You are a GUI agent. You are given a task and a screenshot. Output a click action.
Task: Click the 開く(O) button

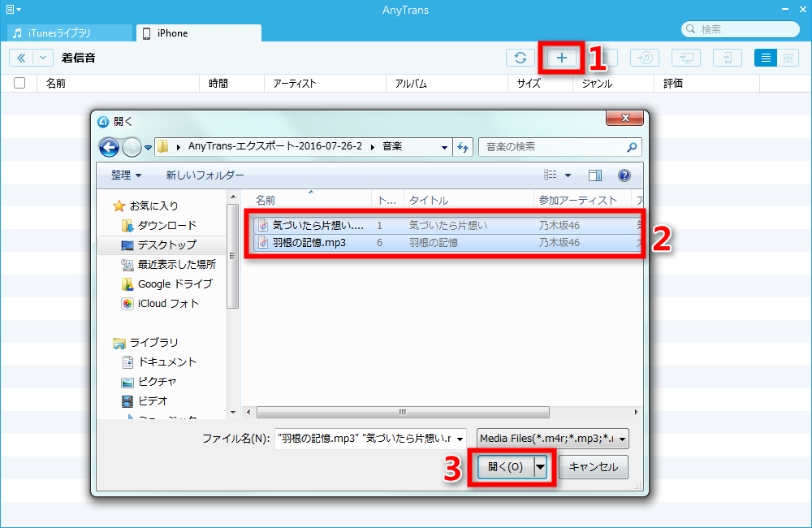pos(505,467)
